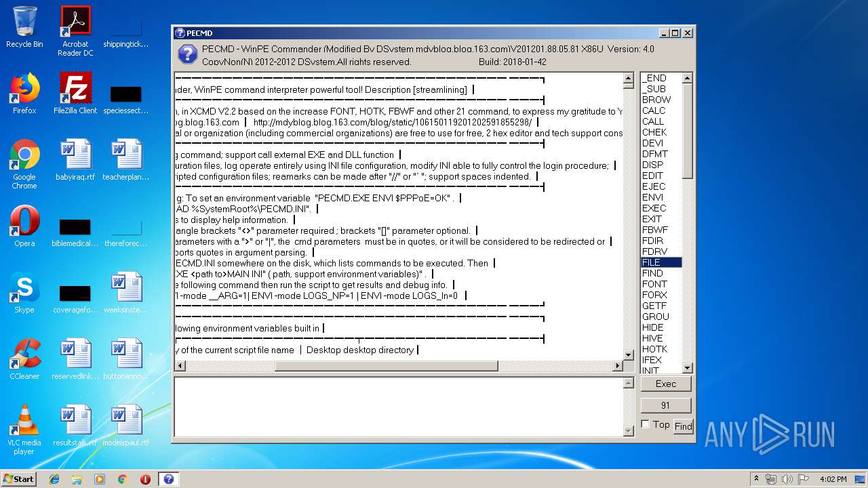Open CCleaner desktop shortcut
Viewport: 868px width, 488px height.
[24, 359]
